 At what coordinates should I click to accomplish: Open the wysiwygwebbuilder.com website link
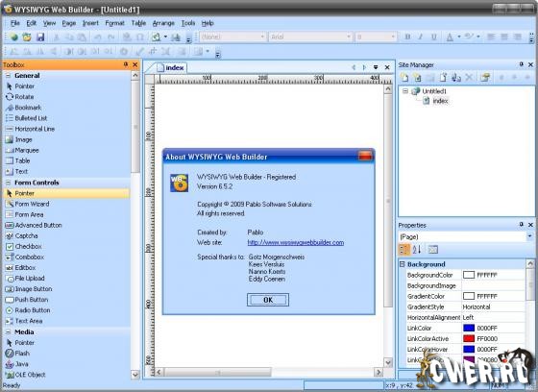(x=296, y=242)
